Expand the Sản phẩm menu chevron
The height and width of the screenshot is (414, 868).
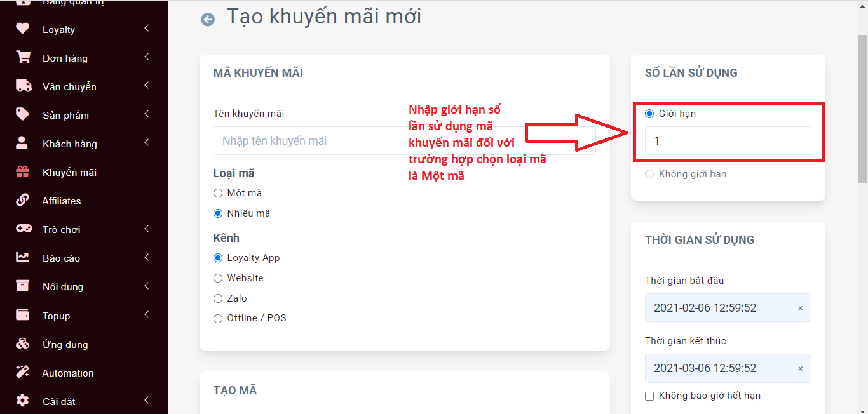[147, 114]
